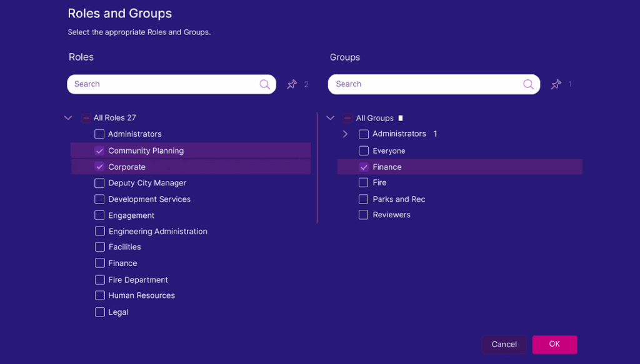This screenshot has width=640, height=364.
Task: Collapse the All Groups tree
Action: pos(330,117)
